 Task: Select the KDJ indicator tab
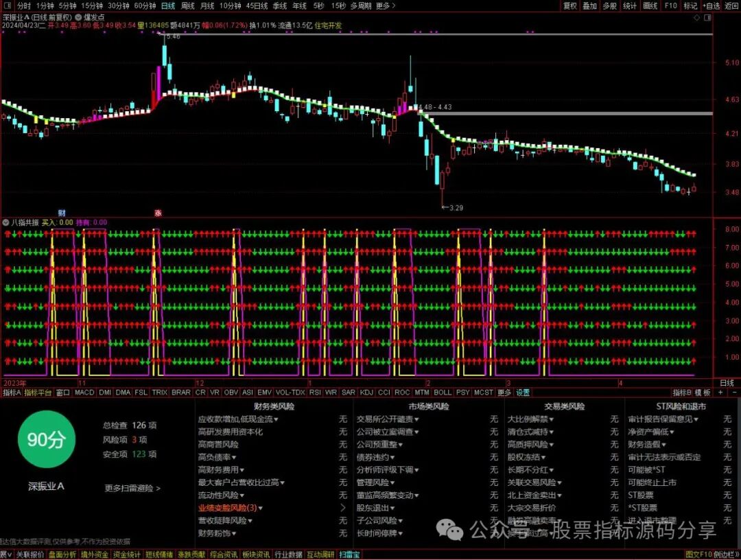pyautogui.click(x=366, y=393)
